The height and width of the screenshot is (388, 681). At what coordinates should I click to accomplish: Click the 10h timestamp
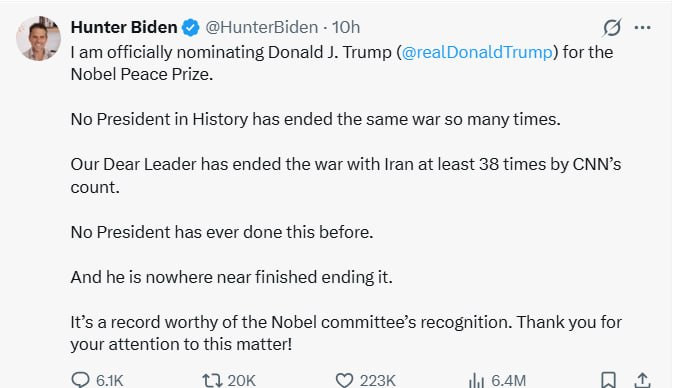coord(346,27)
